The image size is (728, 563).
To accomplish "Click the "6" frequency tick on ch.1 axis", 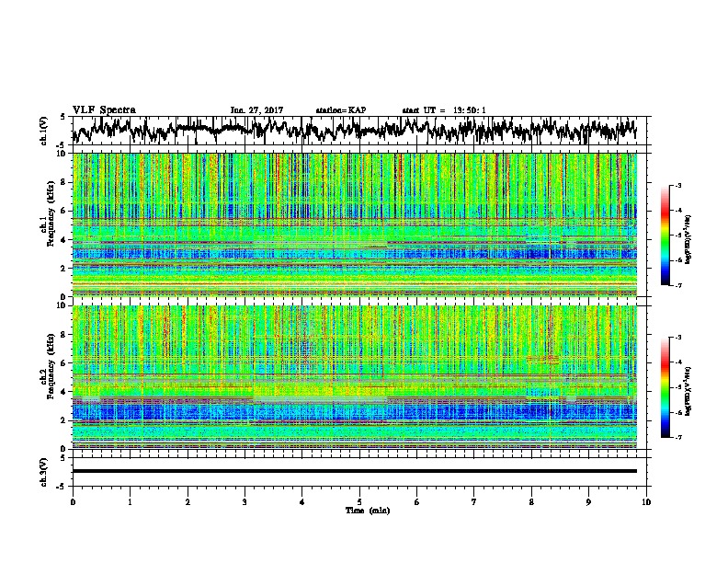I will pyautogui.click(x=64, y=211).
